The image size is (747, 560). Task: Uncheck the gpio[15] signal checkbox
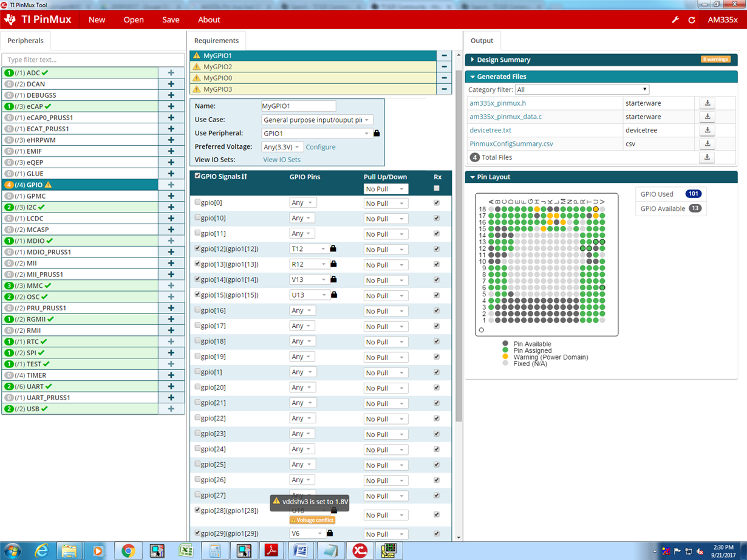click(197, 295)
